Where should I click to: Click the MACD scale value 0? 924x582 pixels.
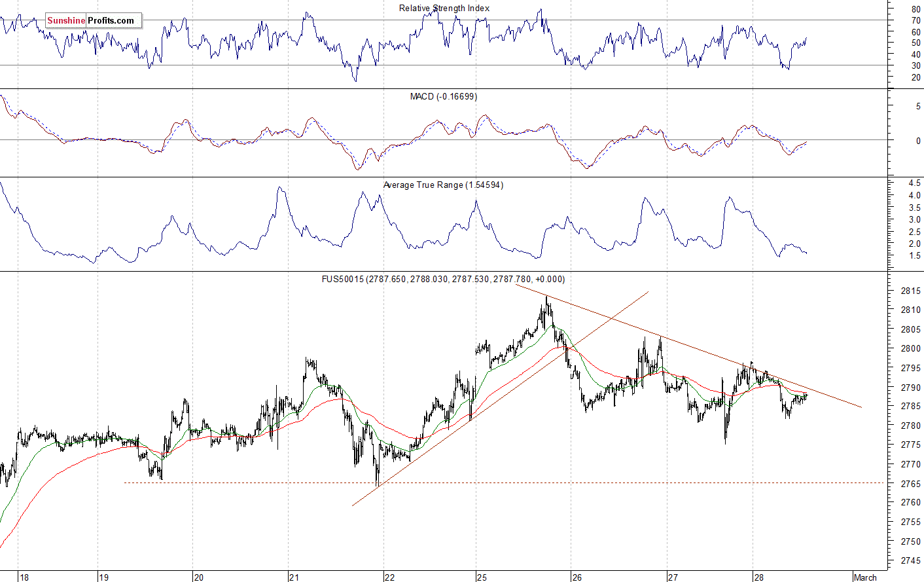[x=918, y=141]
